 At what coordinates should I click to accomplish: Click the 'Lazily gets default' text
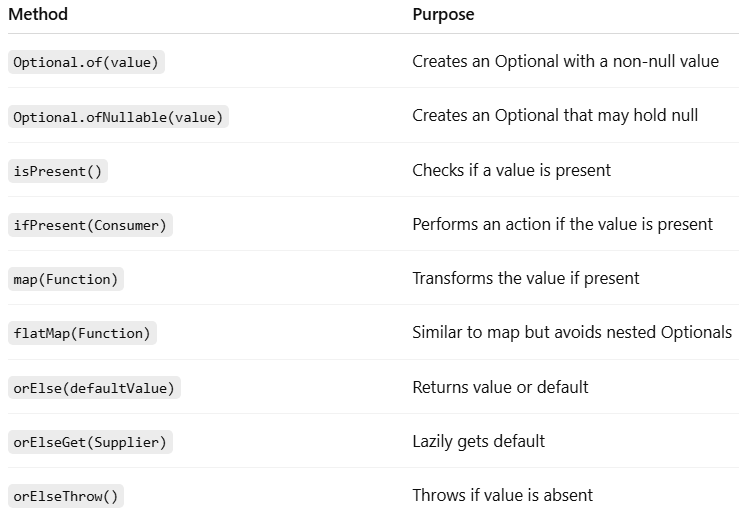[x=479, y=441]
